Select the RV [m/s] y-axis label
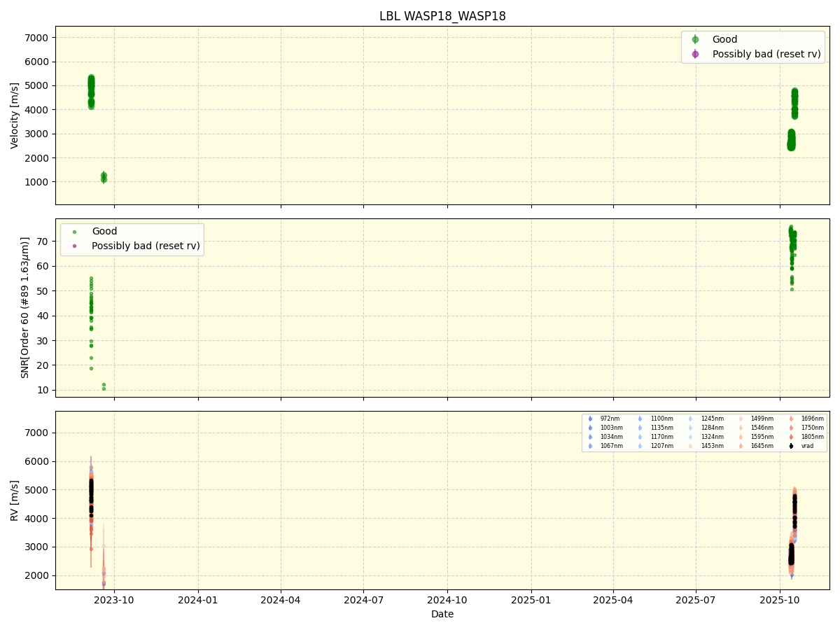 [15, 500]
